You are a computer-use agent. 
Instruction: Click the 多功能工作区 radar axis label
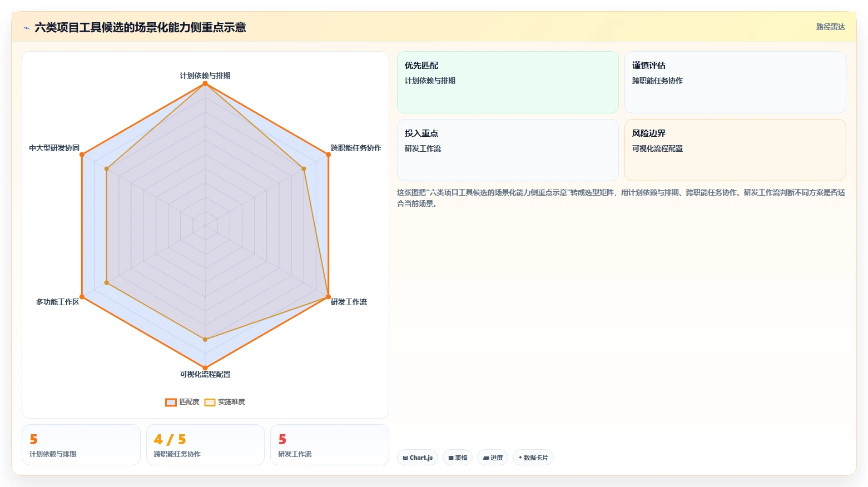[x=58, y=302]
